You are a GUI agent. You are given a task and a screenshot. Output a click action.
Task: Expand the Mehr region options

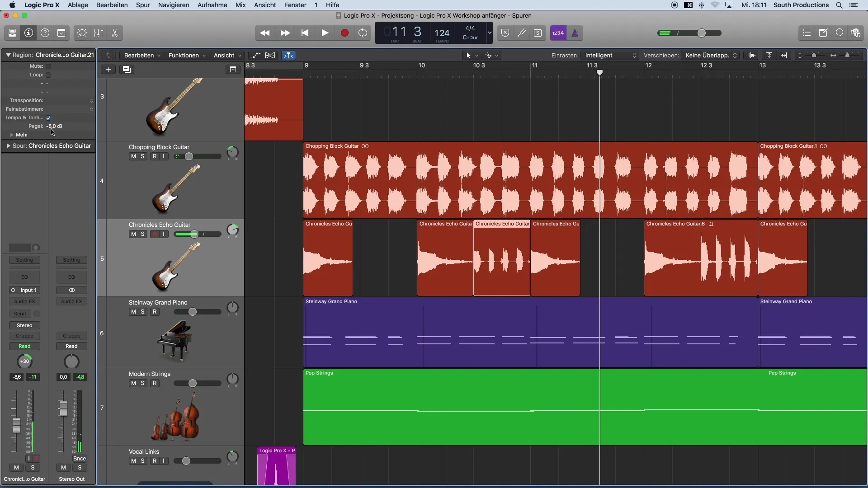[x=11, y=135]
